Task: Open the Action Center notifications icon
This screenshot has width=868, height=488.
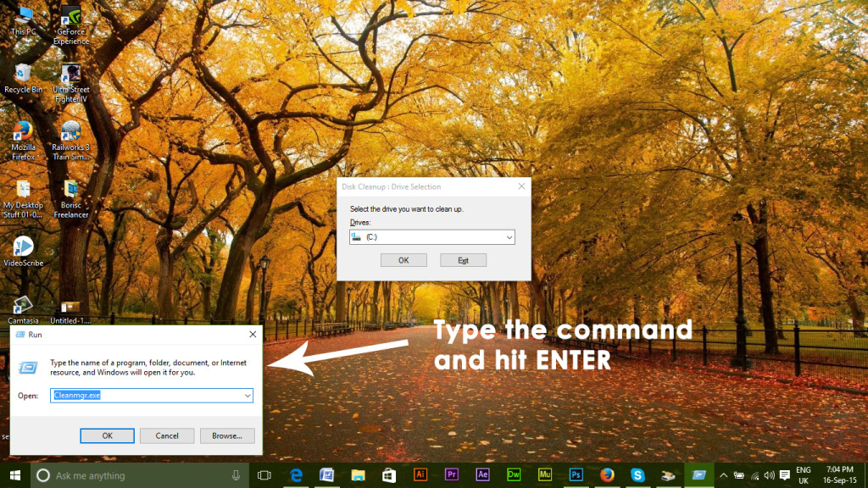Action: click(x=787, y=474)
